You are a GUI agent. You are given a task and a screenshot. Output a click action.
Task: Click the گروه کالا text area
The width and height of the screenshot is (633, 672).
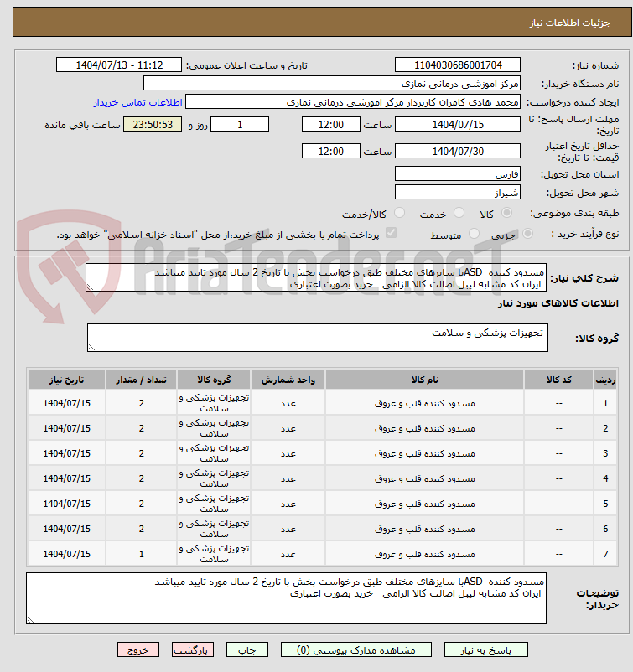click(x=318, y=338)
